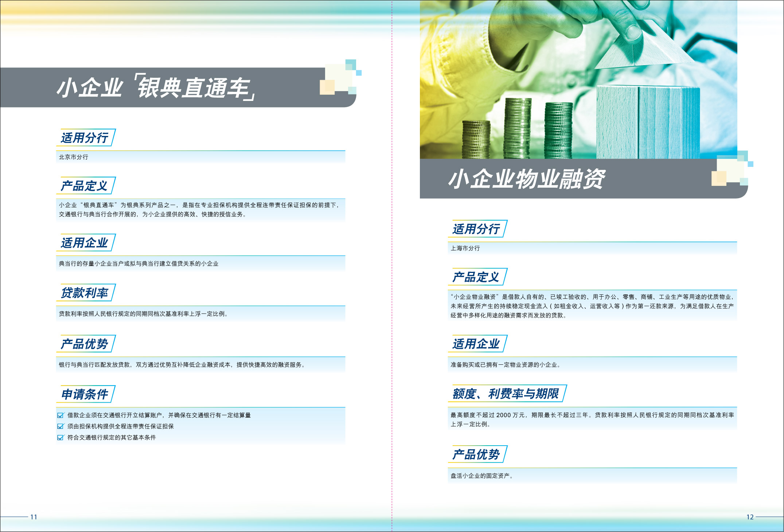Click the 产品定义 heading on page 12
The image size is (784, 532).
click(x=476, y=277)
